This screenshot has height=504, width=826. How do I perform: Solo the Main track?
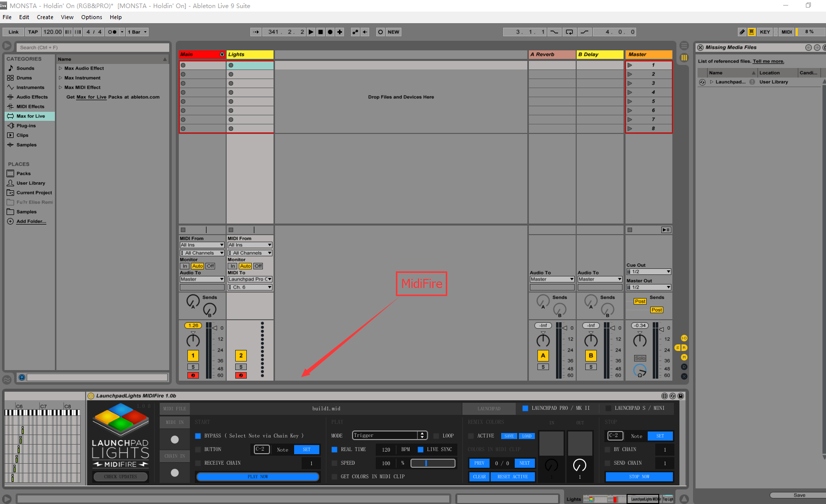pyautogui.click(x=193, y=367)
